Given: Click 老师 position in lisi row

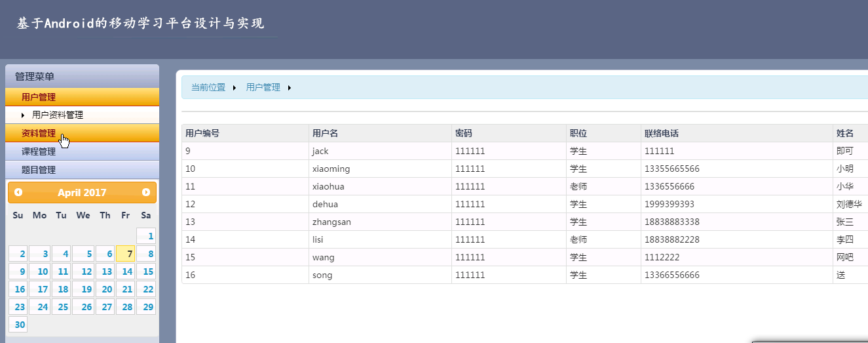Looking at the screenshot, I should [x=578, y=239].
